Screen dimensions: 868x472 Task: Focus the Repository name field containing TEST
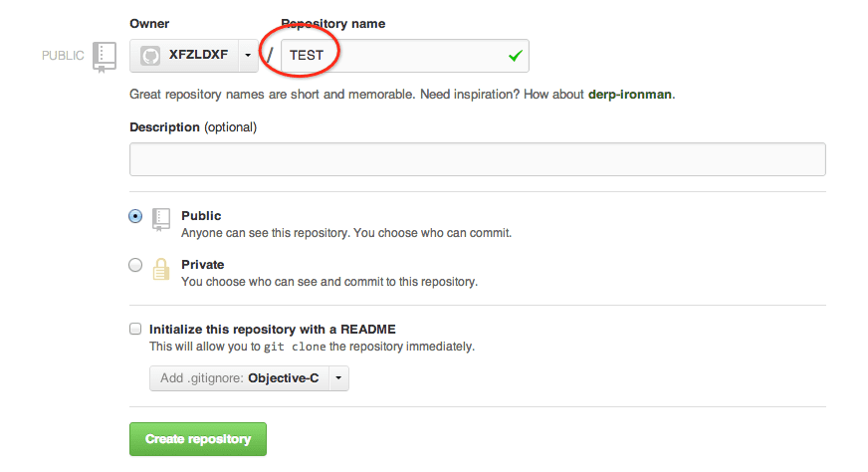click(x=398, y=56)
